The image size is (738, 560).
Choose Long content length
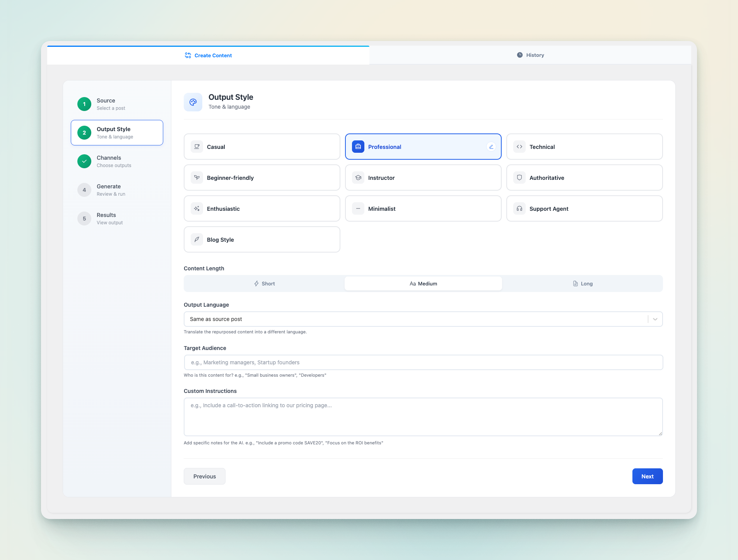(x=582, y=283)
